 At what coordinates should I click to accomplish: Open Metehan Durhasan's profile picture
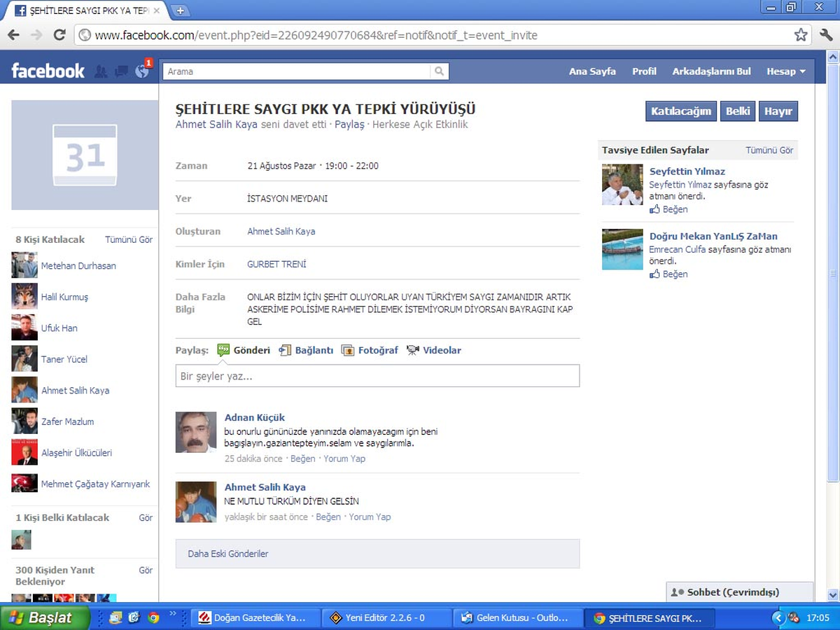[24, 265]
